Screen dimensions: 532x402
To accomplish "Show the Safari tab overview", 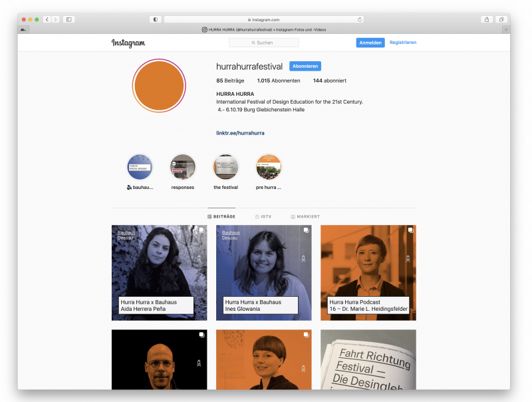I will click(x=501, y=19).
